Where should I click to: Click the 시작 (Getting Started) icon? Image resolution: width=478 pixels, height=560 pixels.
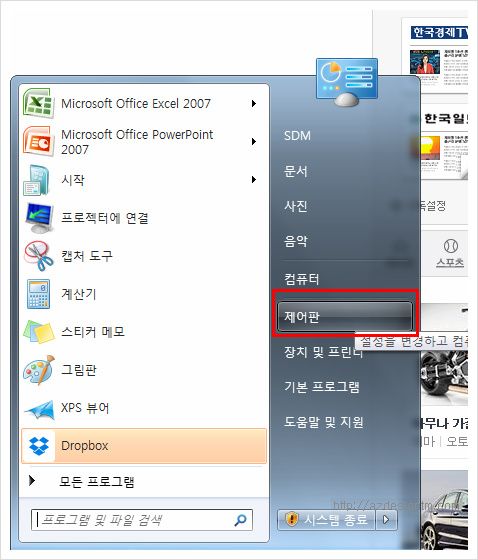[x=36, y=180]
